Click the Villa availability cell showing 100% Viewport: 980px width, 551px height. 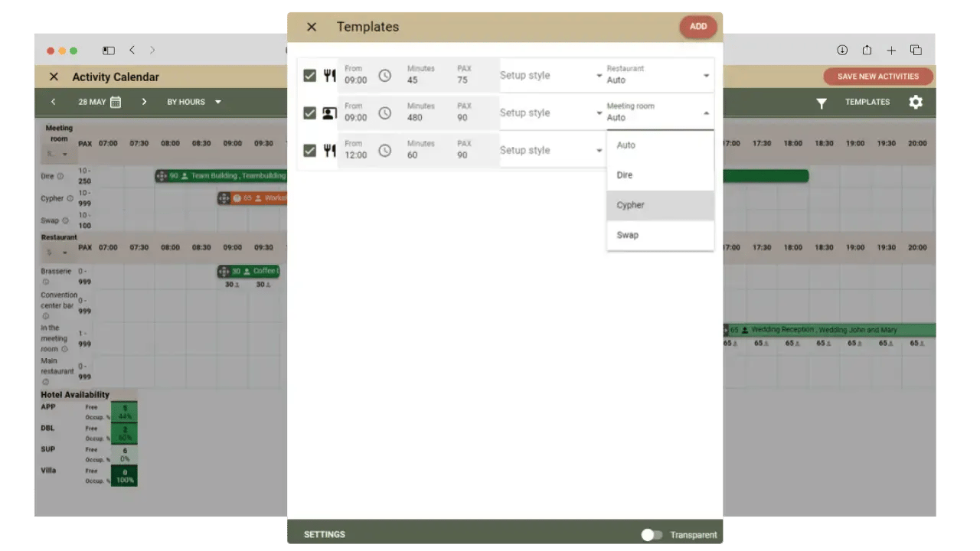[x=124, y=476]
